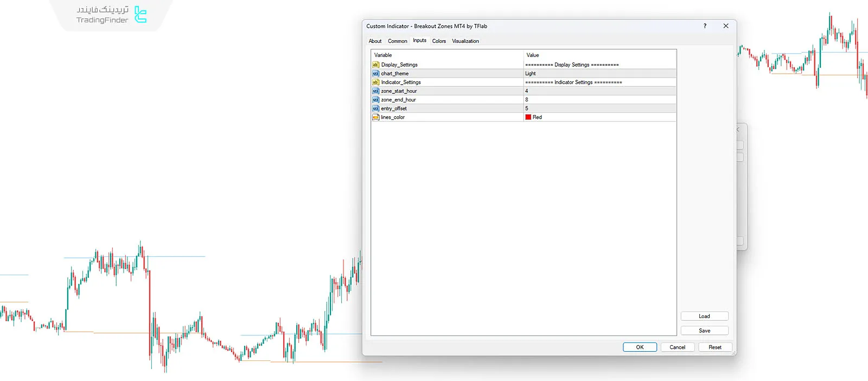Click the lines_color palette icon
Viewport: 868px width, 381px height.
tap(375, 117)
